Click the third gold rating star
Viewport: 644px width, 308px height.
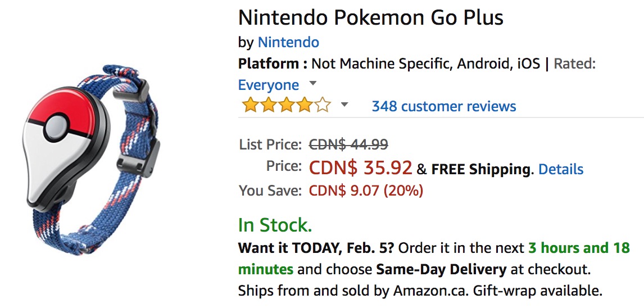(287, 106)
